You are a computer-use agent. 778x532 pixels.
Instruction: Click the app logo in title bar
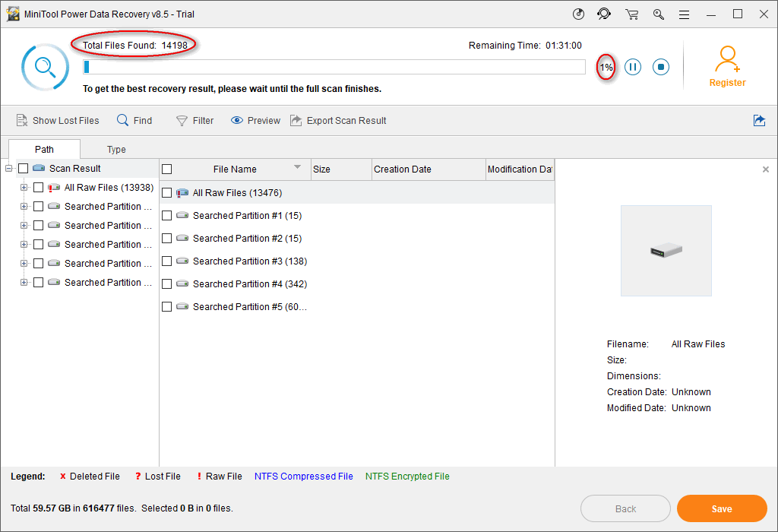point(13,14)
